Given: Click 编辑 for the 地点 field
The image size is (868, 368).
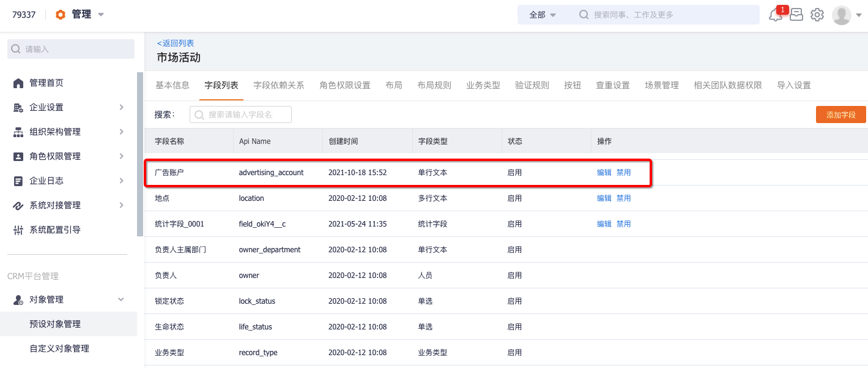Looking at the screenshot, I should 604,198.
